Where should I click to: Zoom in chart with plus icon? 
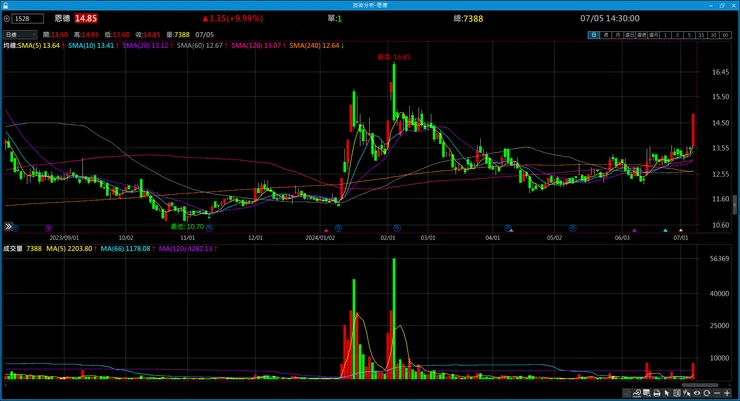727,393
